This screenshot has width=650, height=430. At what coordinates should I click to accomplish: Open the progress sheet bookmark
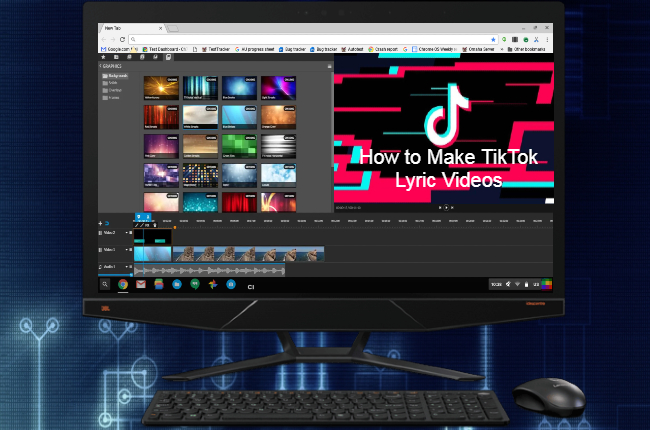tap(255, 49)
